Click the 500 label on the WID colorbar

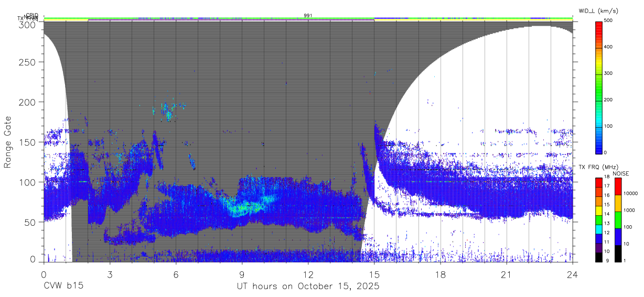[609, 20]
